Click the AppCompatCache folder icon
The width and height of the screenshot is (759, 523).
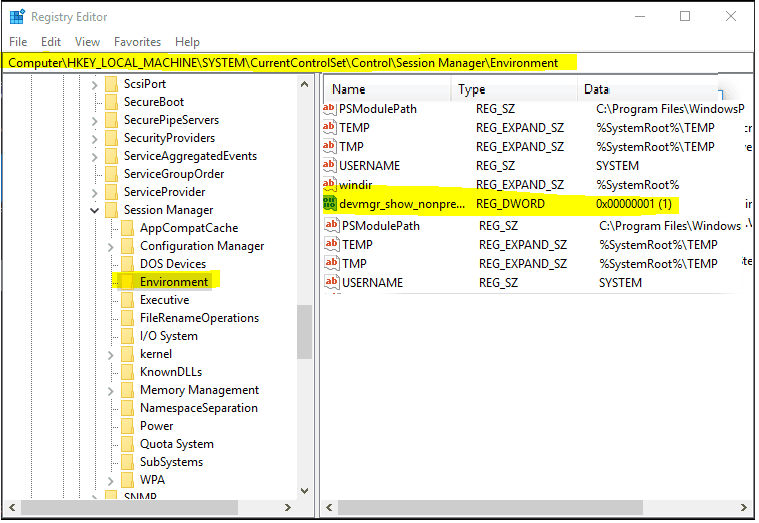point(127,228)
